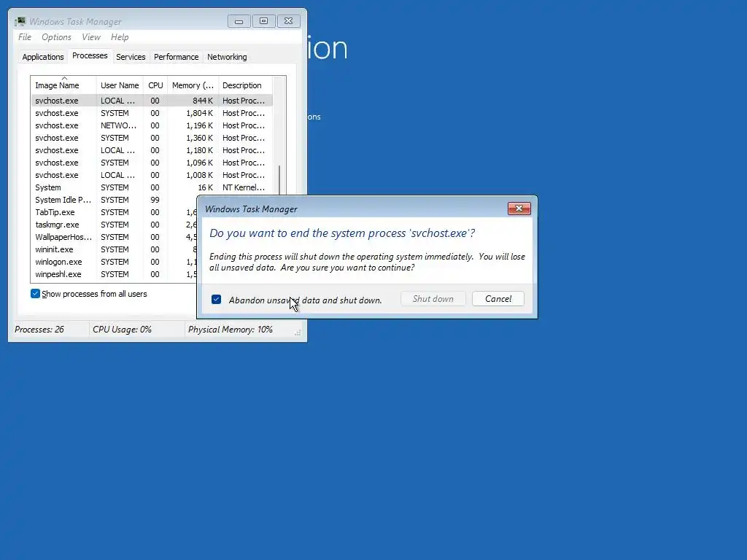747x560 pixels.
Task: Open the Help menu
Action: (120, 37)
